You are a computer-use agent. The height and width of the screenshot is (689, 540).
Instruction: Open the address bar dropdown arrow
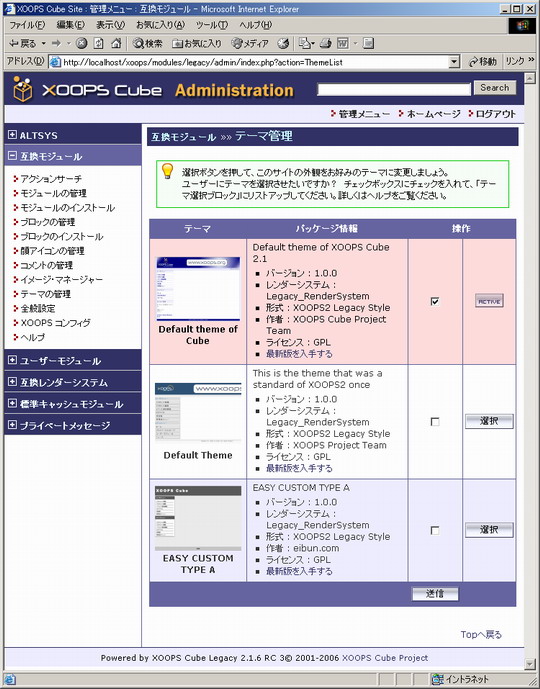pyautogui.click(x=455, y=62)
